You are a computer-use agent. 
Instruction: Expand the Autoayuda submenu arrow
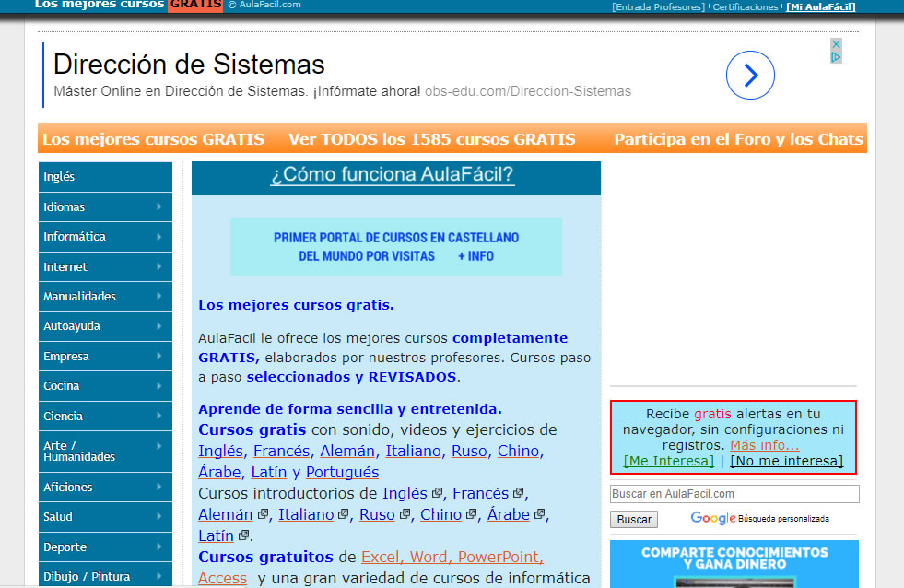point(159,325)
